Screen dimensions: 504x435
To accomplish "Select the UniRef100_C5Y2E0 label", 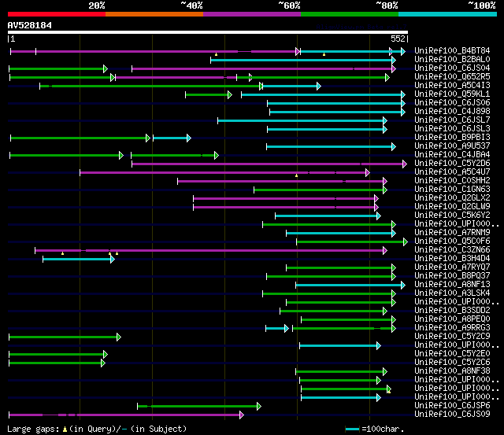I will 452,354.
